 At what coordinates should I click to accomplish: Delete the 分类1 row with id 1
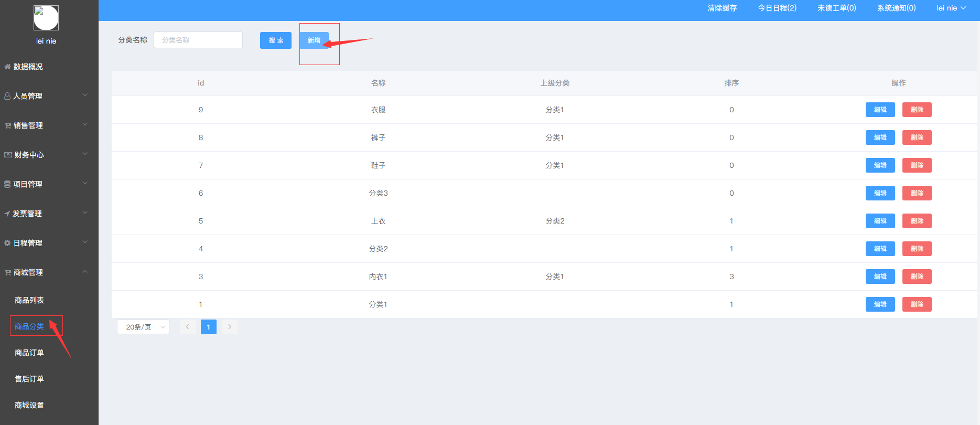pyautogui.click(x=917, y=304)
